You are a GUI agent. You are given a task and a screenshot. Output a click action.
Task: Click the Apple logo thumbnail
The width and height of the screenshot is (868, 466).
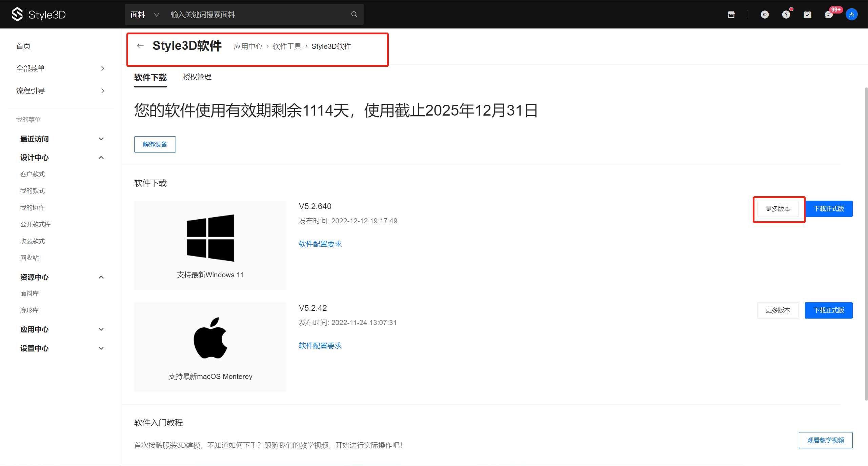tap(210, 338)
